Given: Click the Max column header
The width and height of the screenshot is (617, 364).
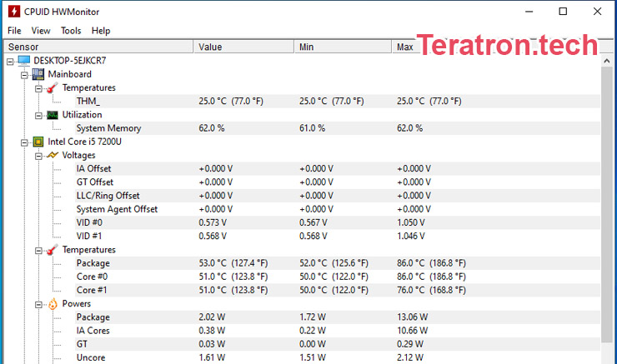Looking at the screenshot, I should (x=405, y=47).
